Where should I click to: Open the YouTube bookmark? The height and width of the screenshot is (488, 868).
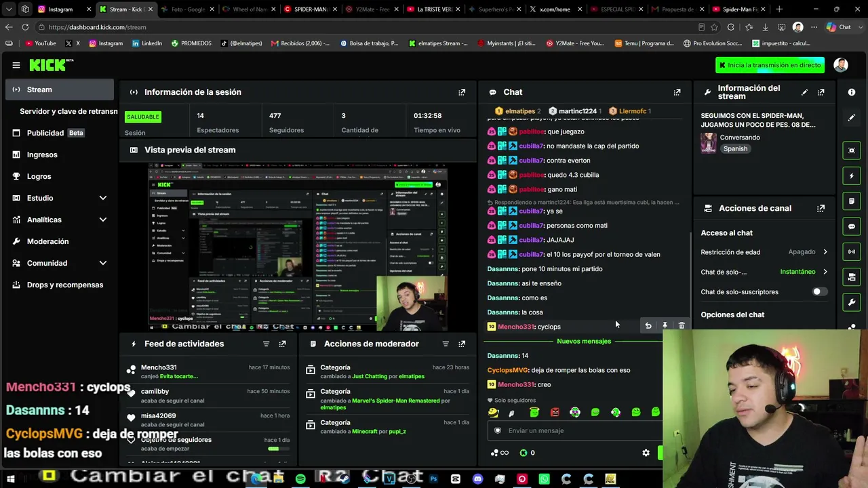tap(40, 43)
